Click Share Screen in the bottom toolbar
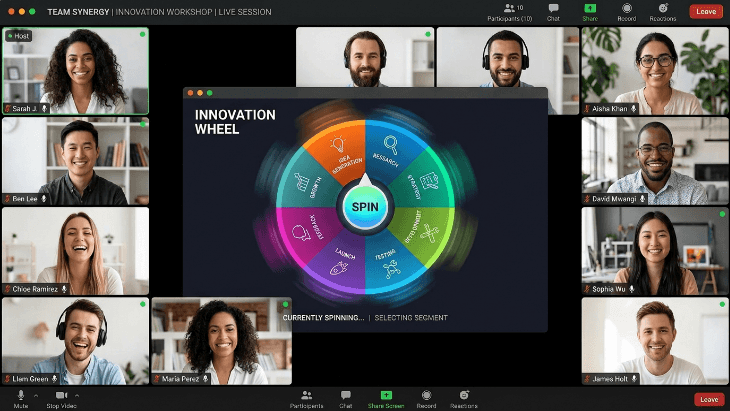The width and height of the screenshot is (730, 411). 386,399
